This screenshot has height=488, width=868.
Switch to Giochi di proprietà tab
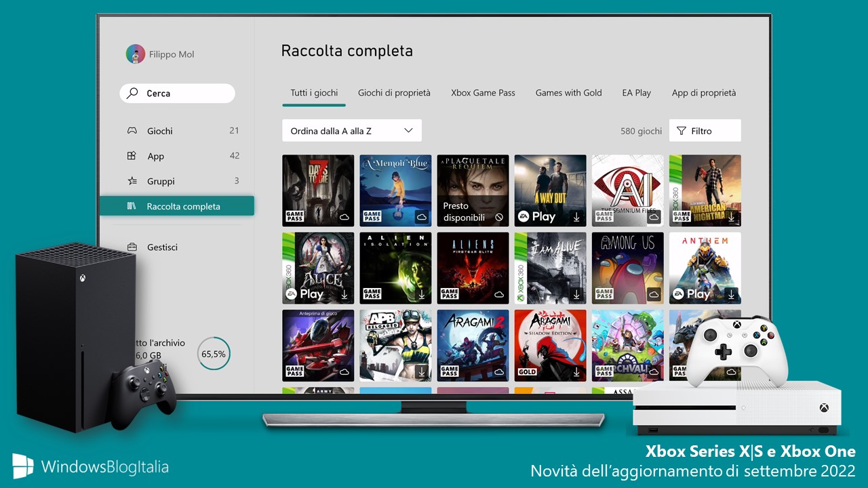(394, 93)
